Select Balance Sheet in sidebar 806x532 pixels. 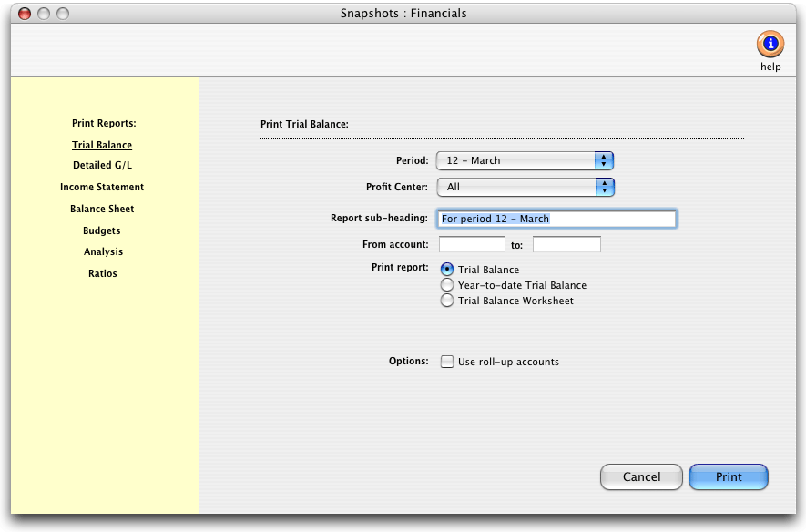(x=102, y=209)
